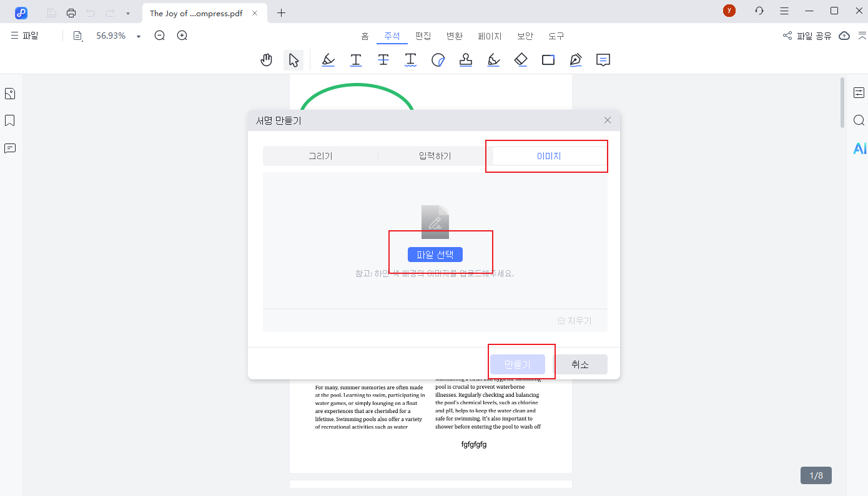Activate the text Highlight tool
This screenshot has width=868, height=496.
tap(328, 59)
